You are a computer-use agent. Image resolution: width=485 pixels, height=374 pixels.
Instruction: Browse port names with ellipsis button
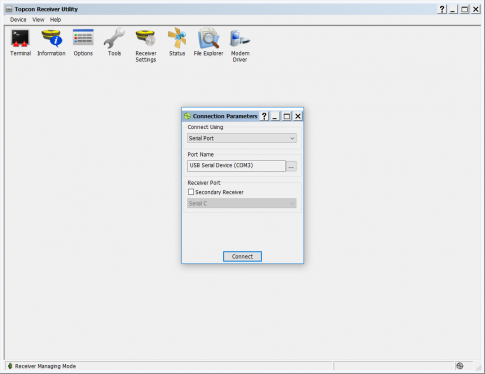pyautogui.click(x=291, y=166)
